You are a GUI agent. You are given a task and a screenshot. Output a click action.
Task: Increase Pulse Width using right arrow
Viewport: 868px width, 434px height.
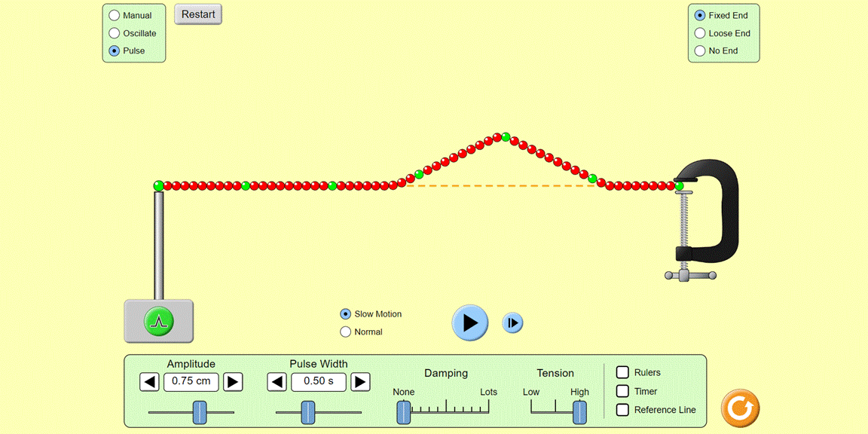click(360, 382)
